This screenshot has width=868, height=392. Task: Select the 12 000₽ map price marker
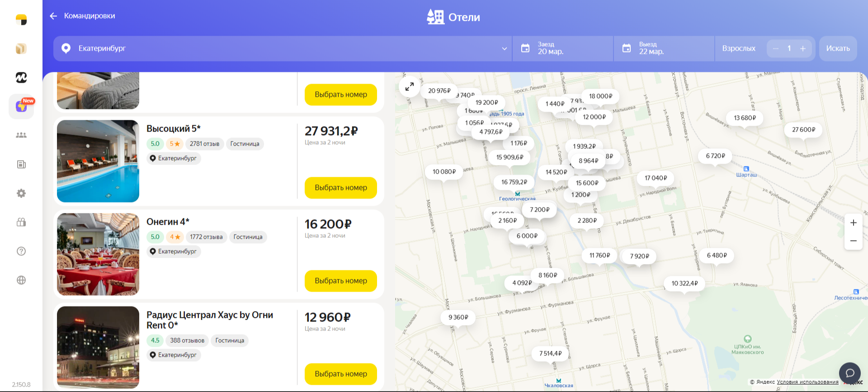[594, 117]
